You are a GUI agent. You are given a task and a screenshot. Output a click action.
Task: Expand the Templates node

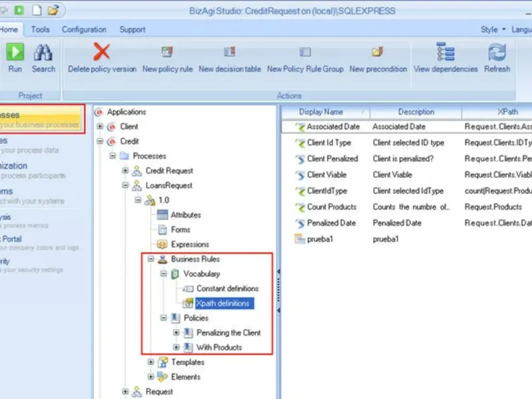point(151,362)
